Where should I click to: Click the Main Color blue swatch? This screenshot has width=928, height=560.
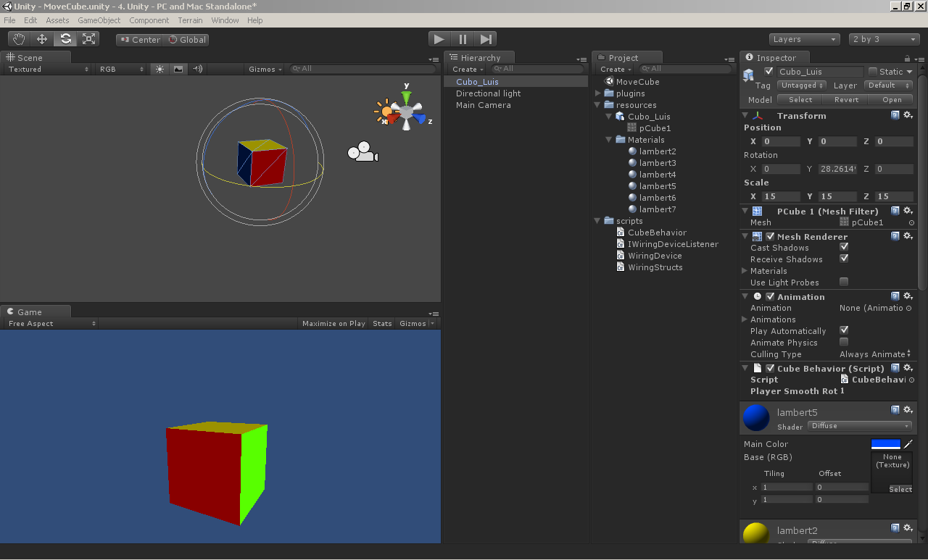[885, 444]
